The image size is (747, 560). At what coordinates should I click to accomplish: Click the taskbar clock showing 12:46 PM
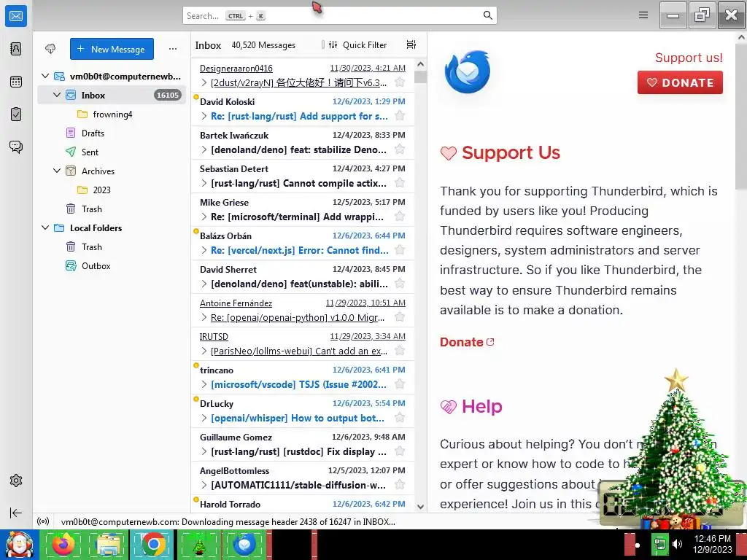click(x=712, y=544)
